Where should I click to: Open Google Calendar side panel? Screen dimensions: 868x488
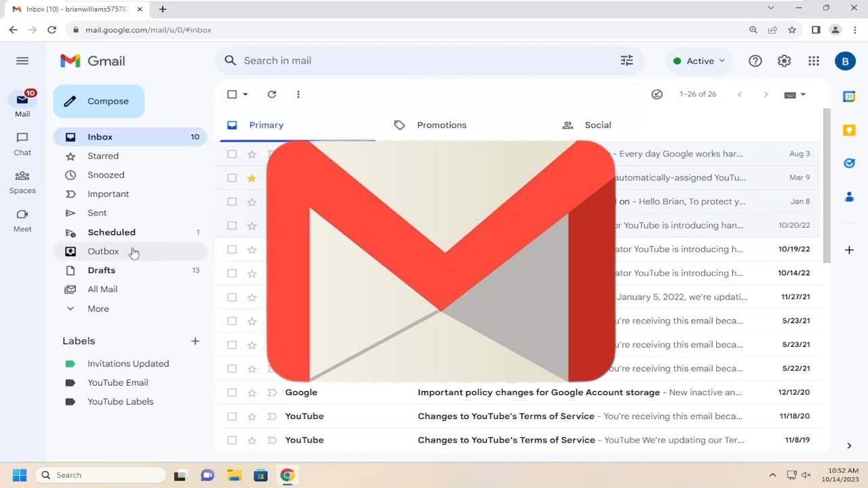pyautogui.click(x=849, y=96)
